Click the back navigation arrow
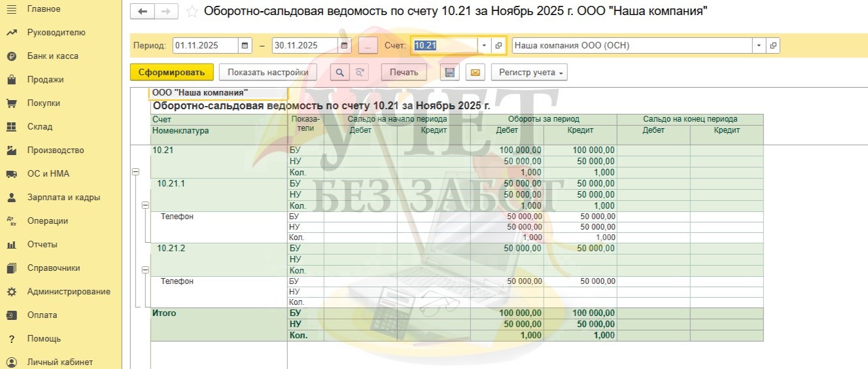The width and height of the screenshot is (868, 369). [x=143, y=11]
